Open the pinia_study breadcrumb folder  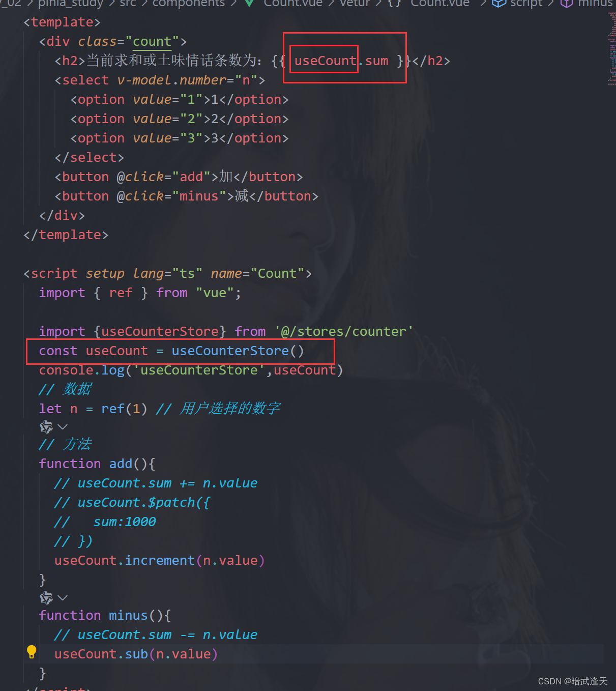(x=71, y=3)
